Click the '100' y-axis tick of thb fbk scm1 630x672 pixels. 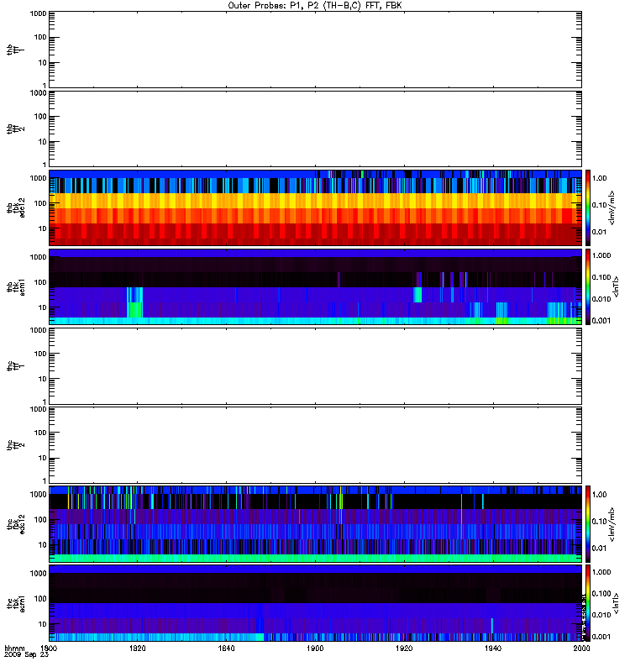point(40,282)
